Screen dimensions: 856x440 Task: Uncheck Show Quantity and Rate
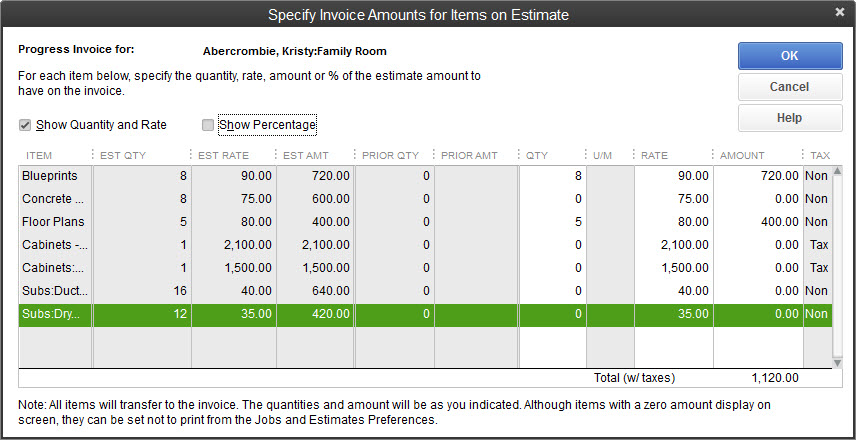tap(25, 125)
